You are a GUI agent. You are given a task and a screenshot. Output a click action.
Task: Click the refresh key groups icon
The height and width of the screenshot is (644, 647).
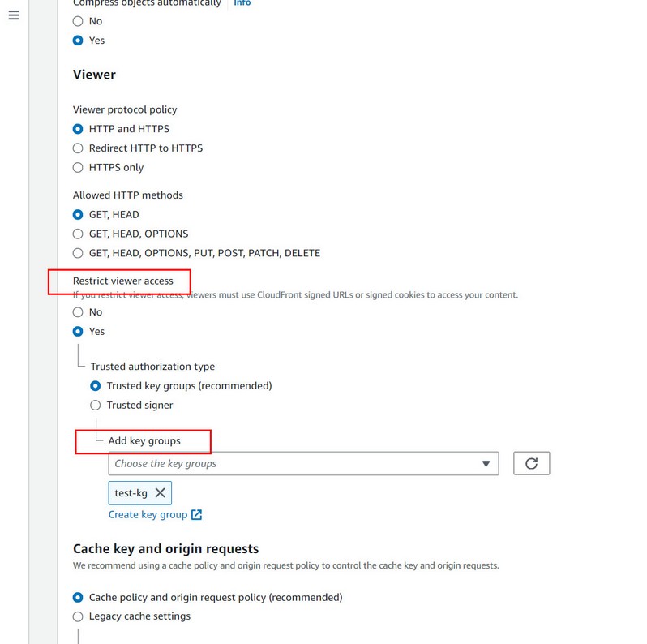click(531, 463)
